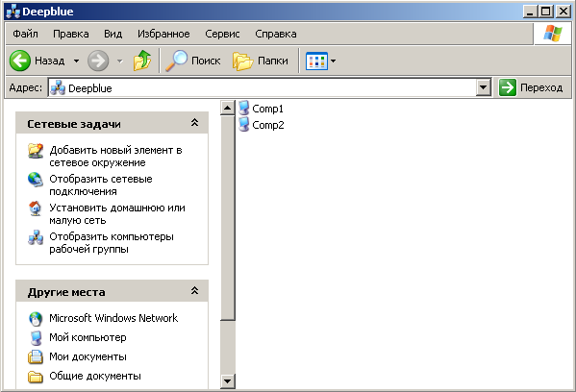Viewport: 576px width, 392px height.
Task: Click Deepblue network icon in address bar
Action: click(58, 88)
